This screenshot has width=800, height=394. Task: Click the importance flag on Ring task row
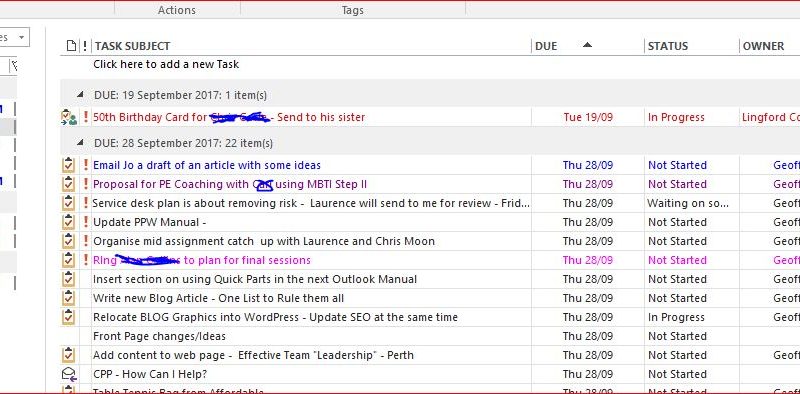coord(86,260)
